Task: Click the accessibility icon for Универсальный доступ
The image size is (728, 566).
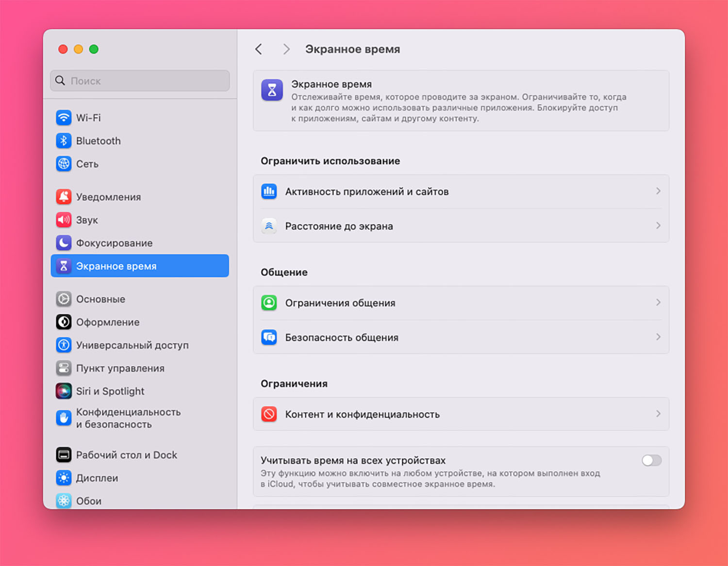Action: click(x=64, y=345)
